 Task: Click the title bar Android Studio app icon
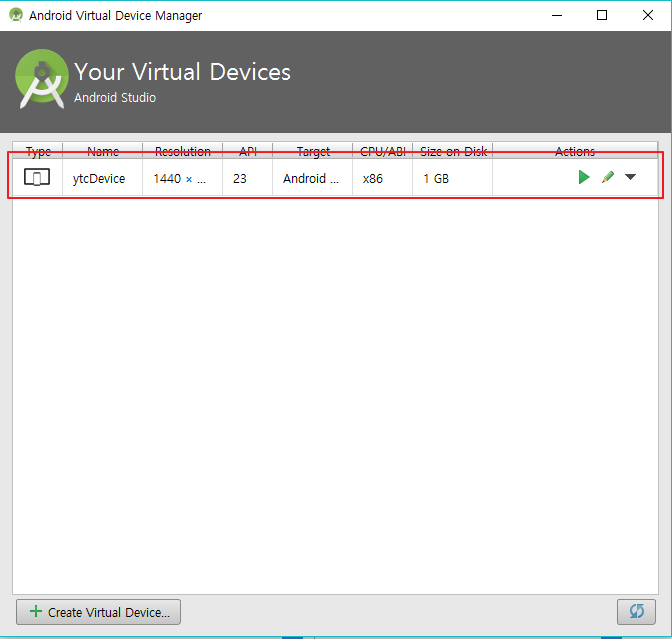pyautogui.click(x=16, y=15)
